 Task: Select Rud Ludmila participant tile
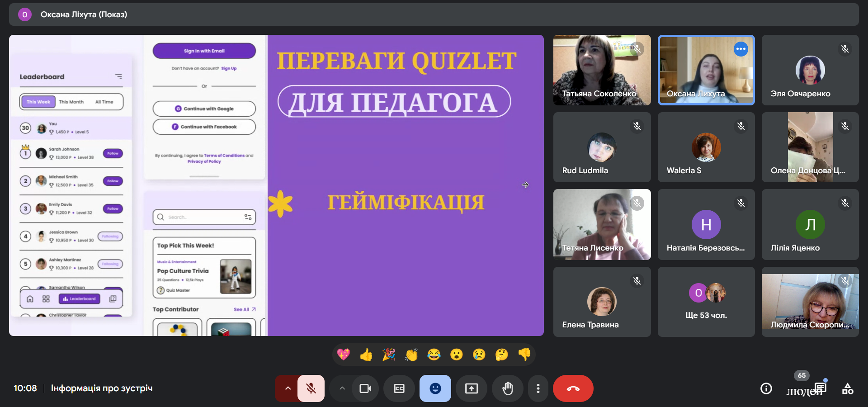[602, 147]
